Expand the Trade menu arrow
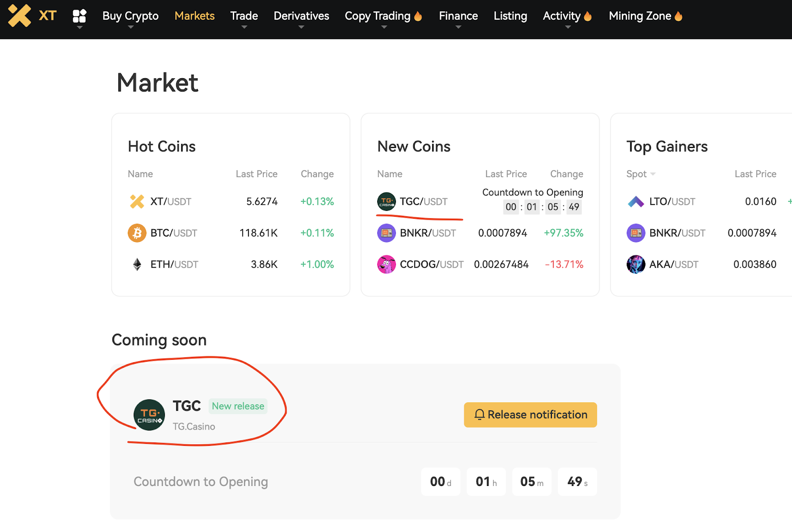 [244, 27]
